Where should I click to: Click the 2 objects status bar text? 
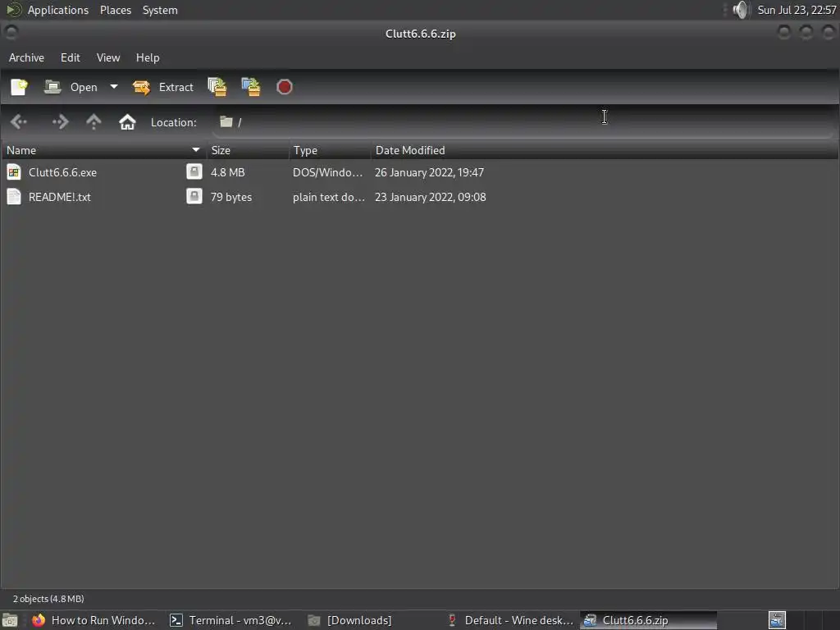pyautogui.click(x=48, y=599)
